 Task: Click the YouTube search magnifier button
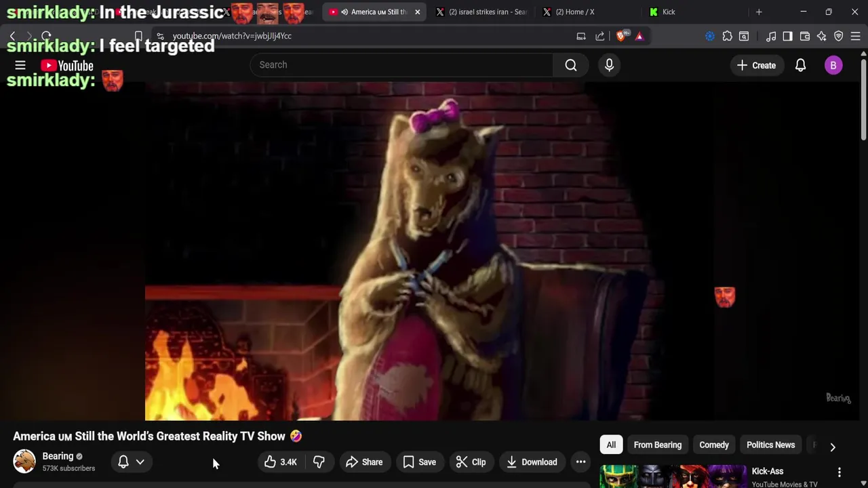[x=571, y=65]
